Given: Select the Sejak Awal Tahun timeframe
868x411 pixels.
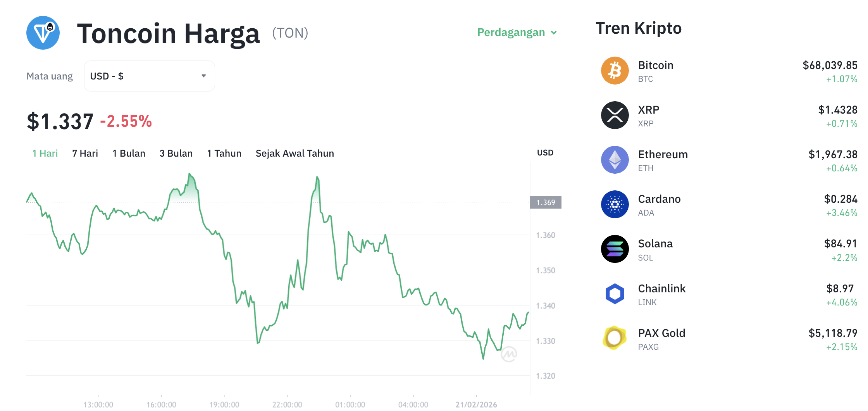Looking at the screenshot, I should [294, 153].
